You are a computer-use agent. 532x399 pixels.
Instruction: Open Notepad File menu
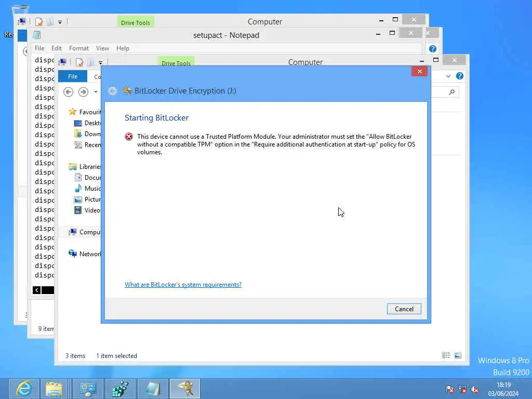[39, 48]
